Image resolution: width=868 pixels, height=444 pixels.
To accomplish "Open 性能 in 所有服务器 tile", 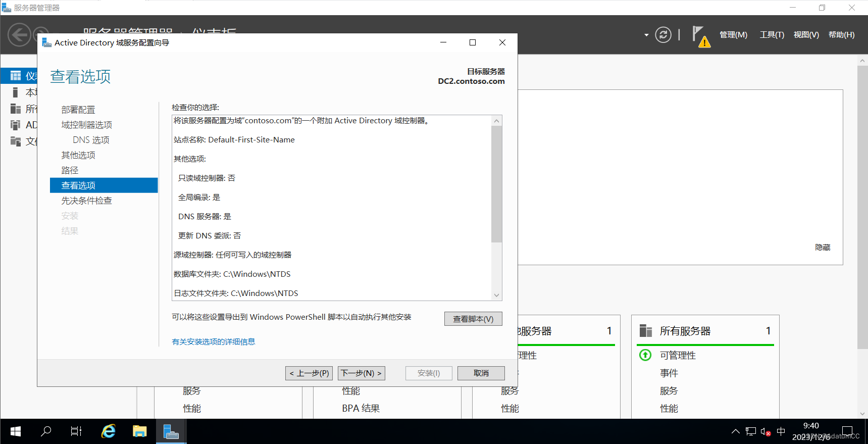I will coord(669,409).
